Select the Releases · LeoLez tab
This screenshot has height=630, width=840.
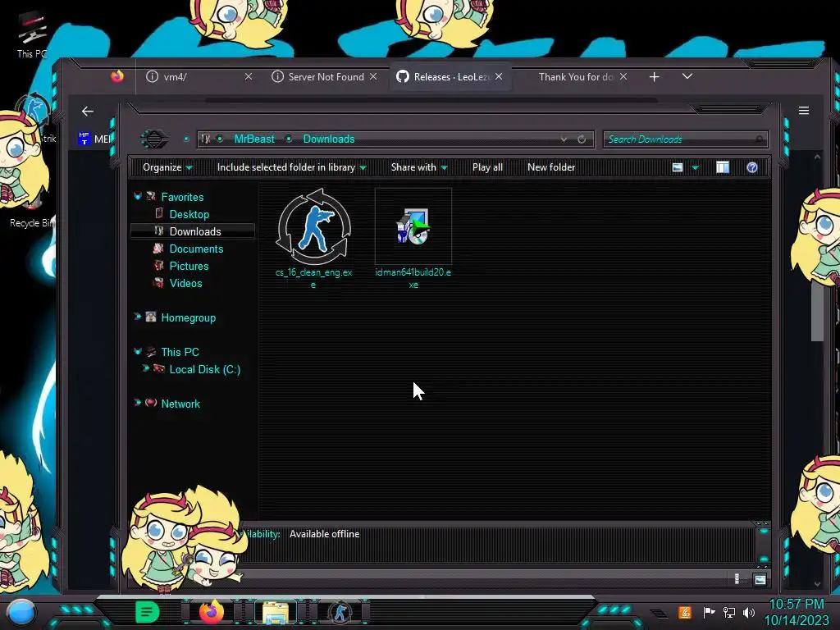pos(450,77)
